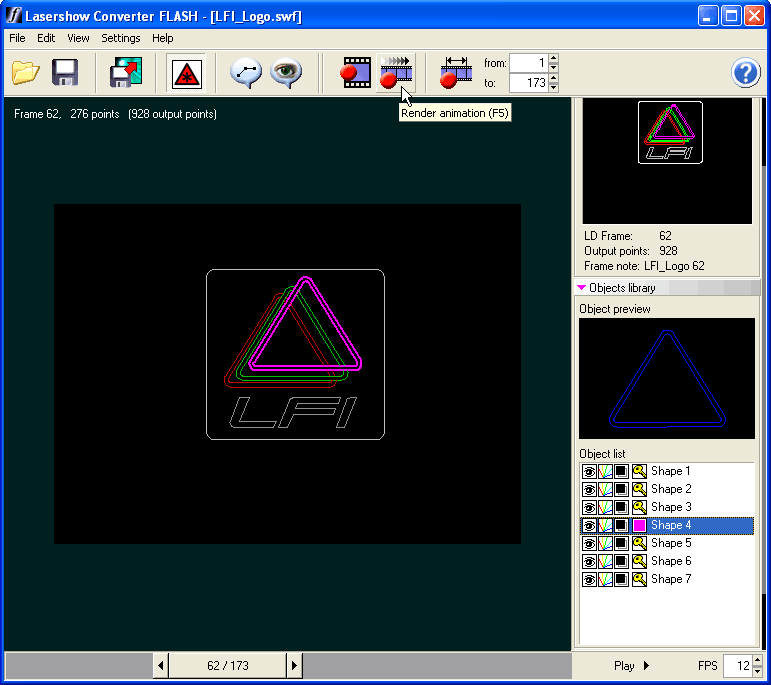Select the 'Shape 3' list row

point(667,507)
